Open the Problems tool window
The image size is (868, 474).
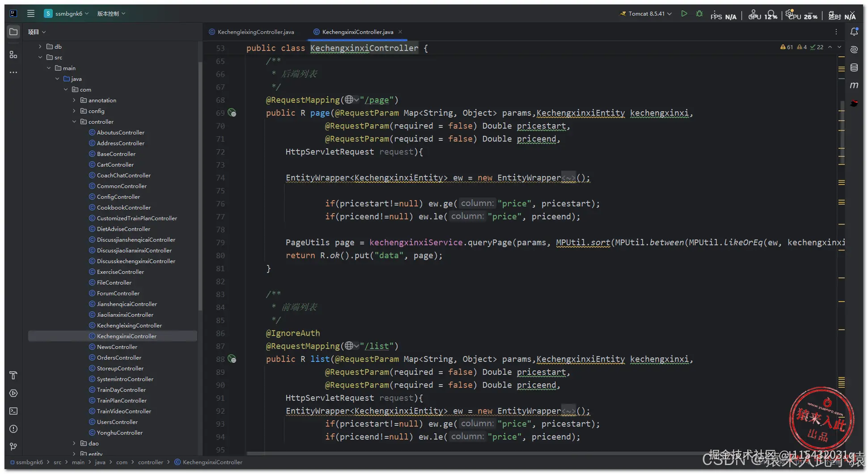coord(13,429)
